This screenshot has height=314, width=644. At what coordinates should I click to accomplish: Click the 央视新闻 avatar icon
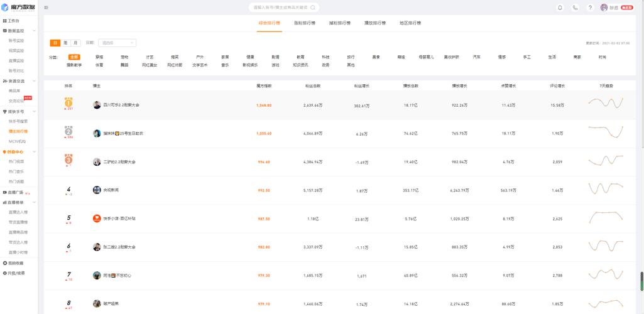click(x=97, y=190)
